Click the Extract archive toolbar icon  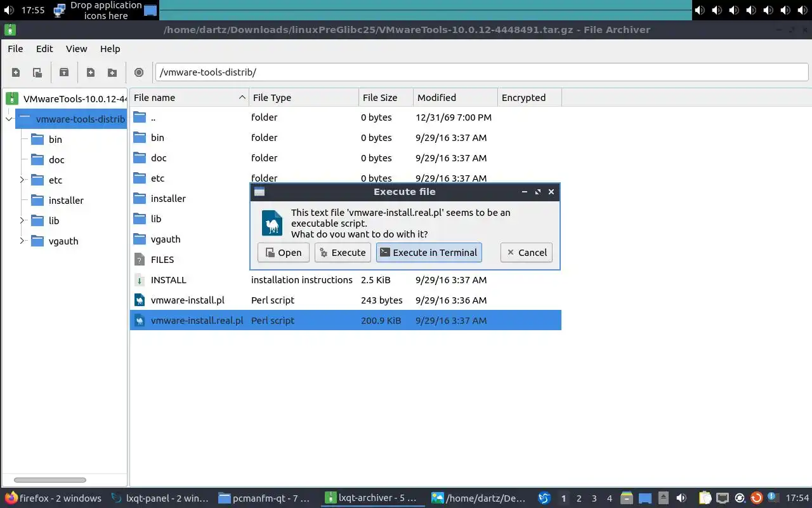point(64,72)
